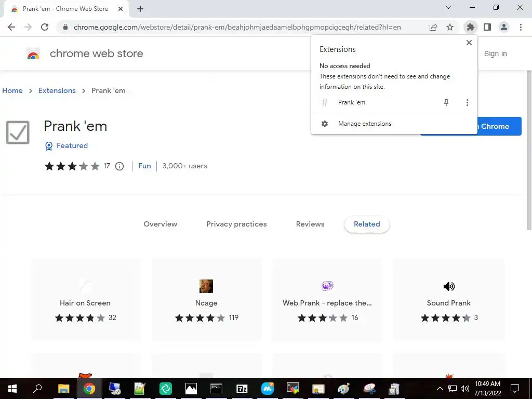Go to Home breadcrumb
The width and height of the screenshot is (532, 399).
pyautogui.click(x=12, y=90)
